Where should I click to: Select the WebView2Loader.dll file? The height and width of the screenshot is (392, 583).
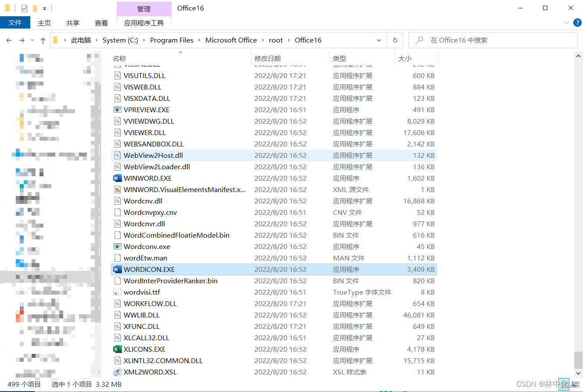pyautogui.click(x=274, y=167)
